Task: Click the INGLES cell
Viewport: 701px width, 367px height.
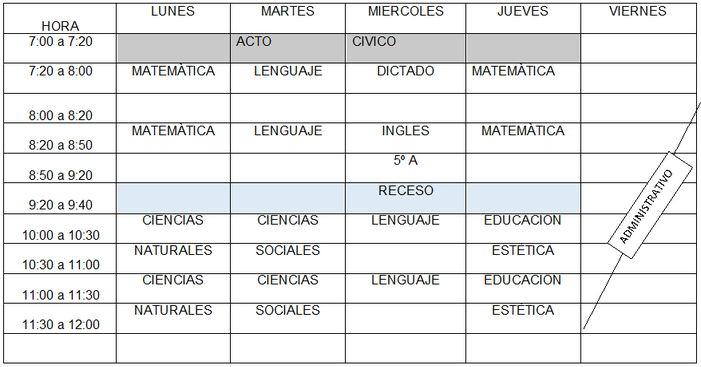Action: pos(405,138)
